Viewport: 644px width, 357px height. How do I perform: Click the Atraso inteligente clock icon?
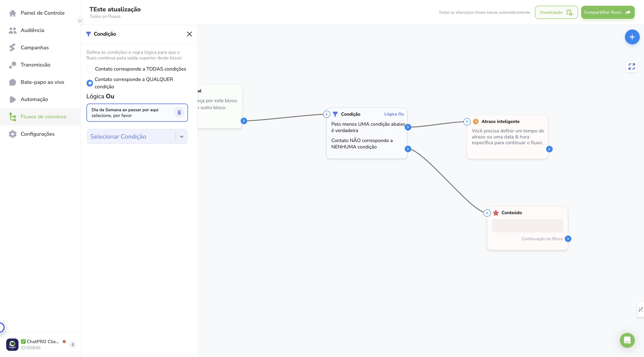476,121
